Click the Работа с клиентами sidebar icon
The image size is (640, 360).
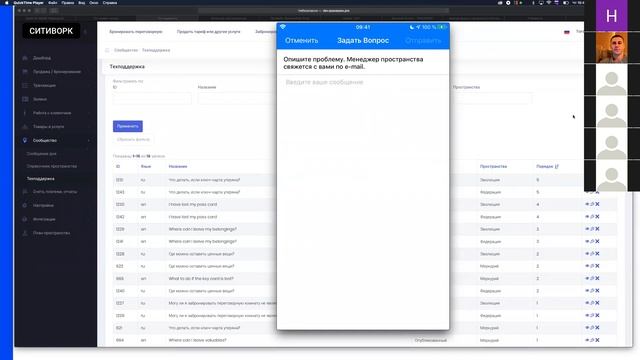pyautogui.click(x=25, y=113)
